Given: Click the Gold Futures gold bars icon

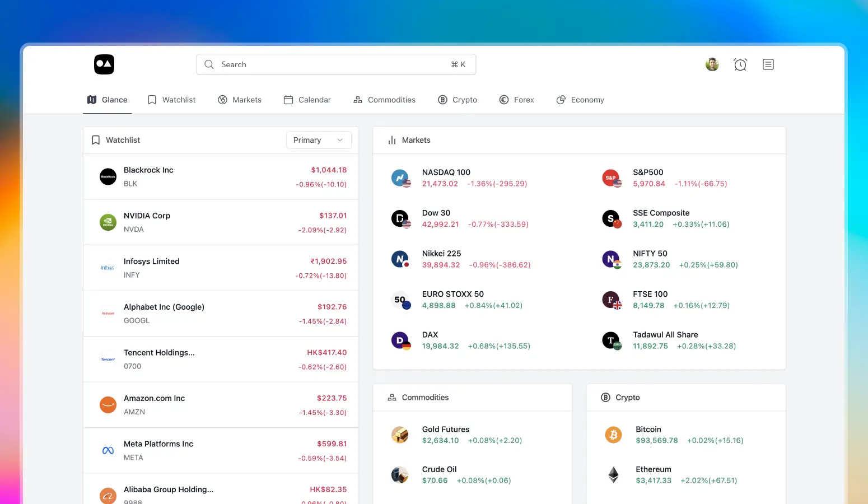Looking at the screenshot, I should [400, 435].
